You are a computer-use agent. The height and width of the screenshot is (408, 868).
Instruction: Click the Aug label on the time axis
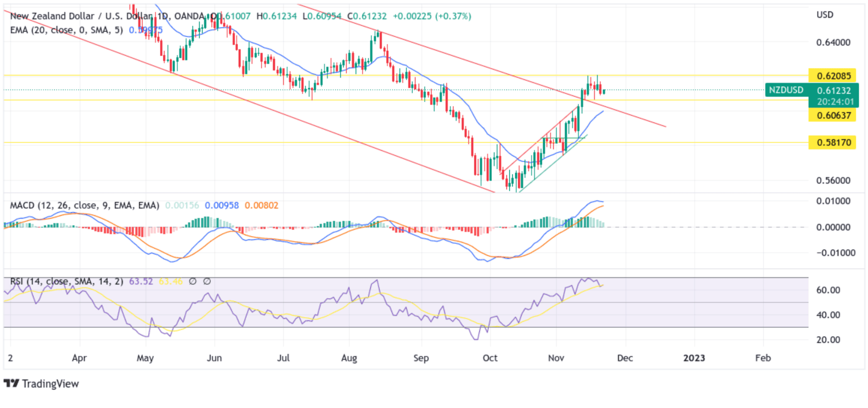[349, 358]
